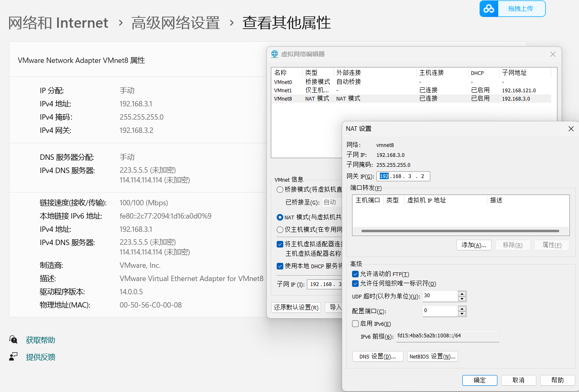The image size is (579, 392).
Task: Close the 虚拟网络编辑器 window
Action: click(x=553, y=54)
